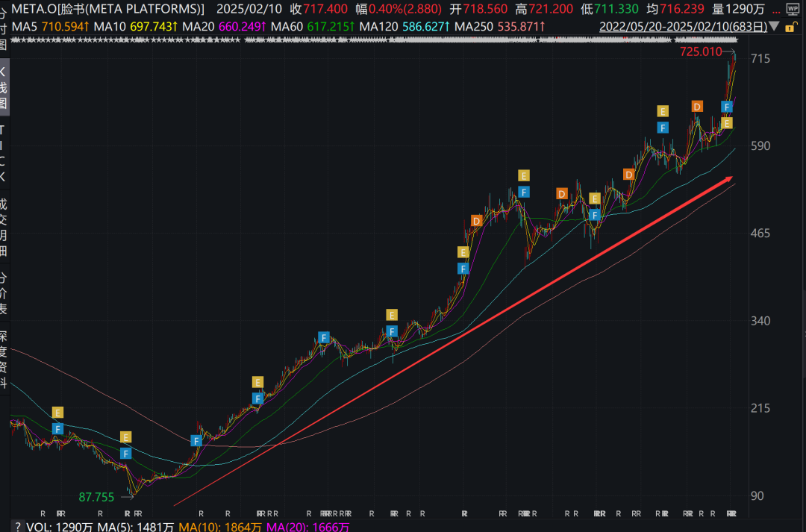Select the 分价表 sidebar tab
Viewport: 806px width, 532px height.
tap(4, 292)
